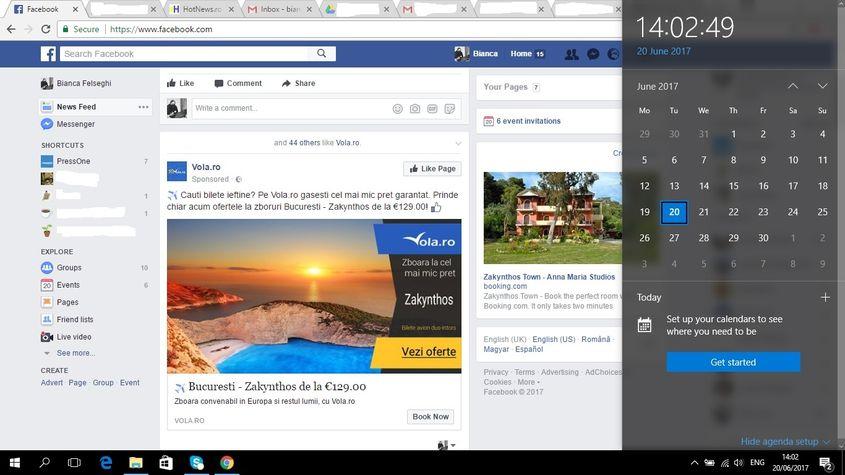
Task: Click the Book Now button
Action: pyautogui.click(x=430, y=417)
